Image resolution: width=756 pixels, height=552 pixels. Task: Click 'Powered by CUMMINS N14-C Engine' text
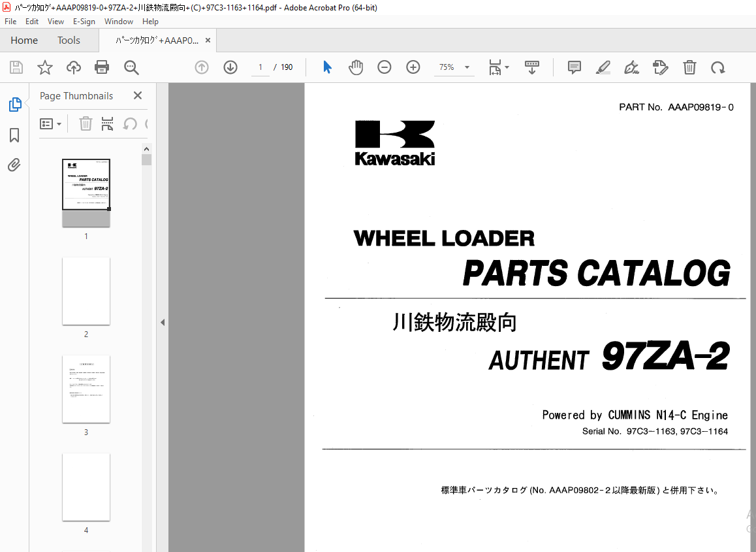pos(635,415)
